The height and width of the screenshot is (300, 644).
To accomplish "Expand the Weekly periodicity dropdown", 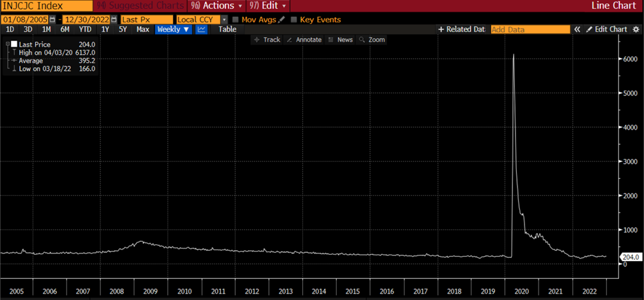I will 173,29.
